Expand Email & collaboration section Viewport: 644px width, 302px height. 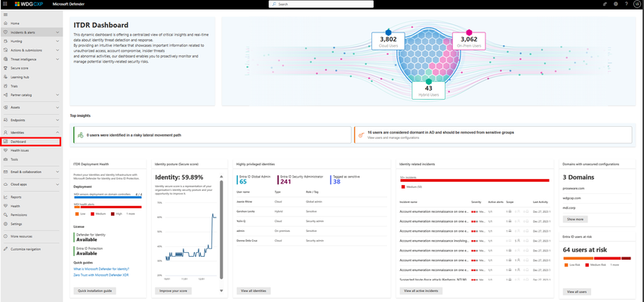(x=57, y=171)
